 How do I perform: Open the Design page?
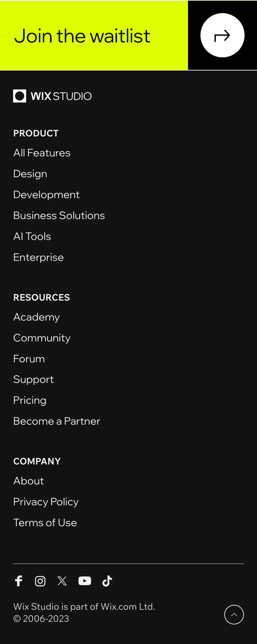coord(30,174)
